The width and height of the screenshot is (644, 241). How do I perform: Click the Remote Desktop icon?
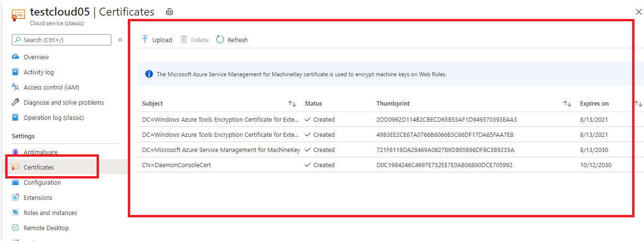16,228
